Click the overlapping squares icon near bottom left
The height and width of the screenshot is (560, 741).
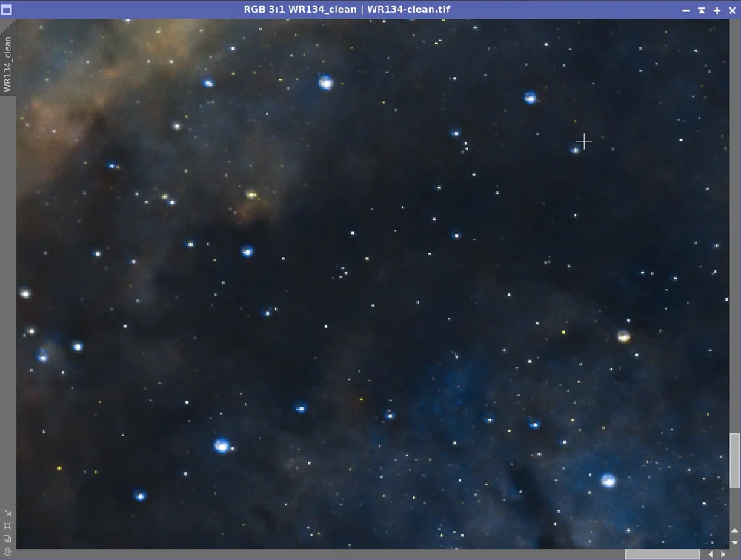[x=7, y=538]
